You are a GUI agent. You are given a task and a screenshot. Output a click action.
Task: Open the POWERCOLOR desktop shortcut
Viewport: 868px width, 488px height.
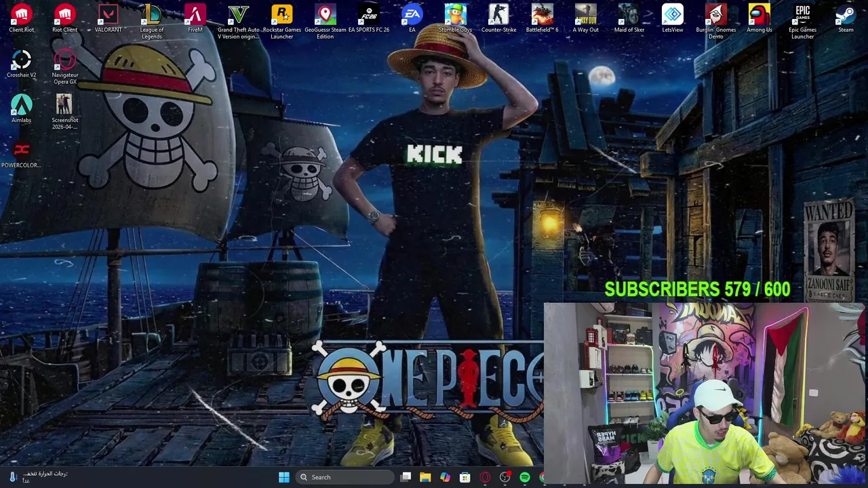22,155
